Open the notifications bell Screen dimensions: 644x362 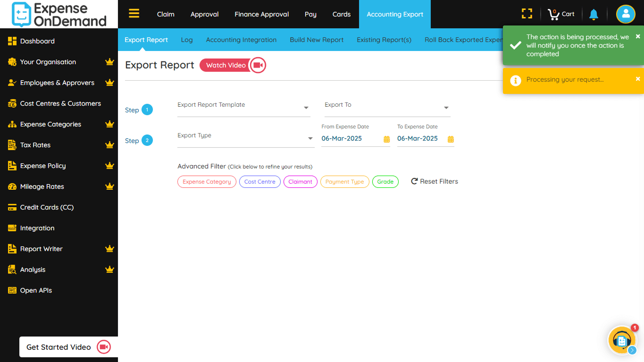click(594, 14)
